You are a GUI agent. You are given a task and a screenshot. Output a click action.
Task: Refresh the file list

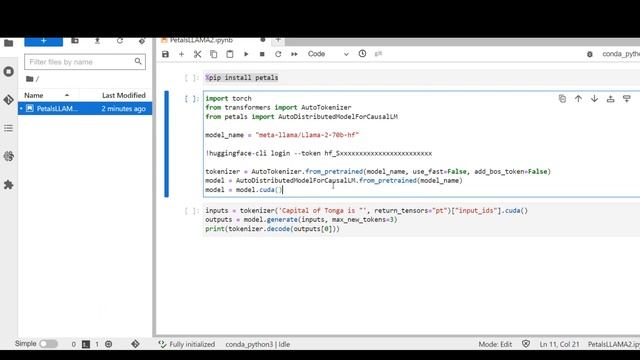pos(120,41)
